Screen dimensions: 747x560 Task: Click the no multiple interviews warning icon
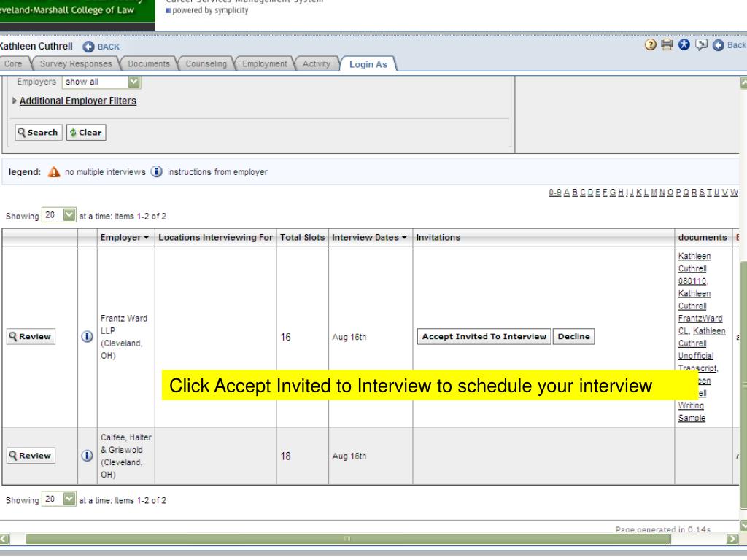click(54, 172)
